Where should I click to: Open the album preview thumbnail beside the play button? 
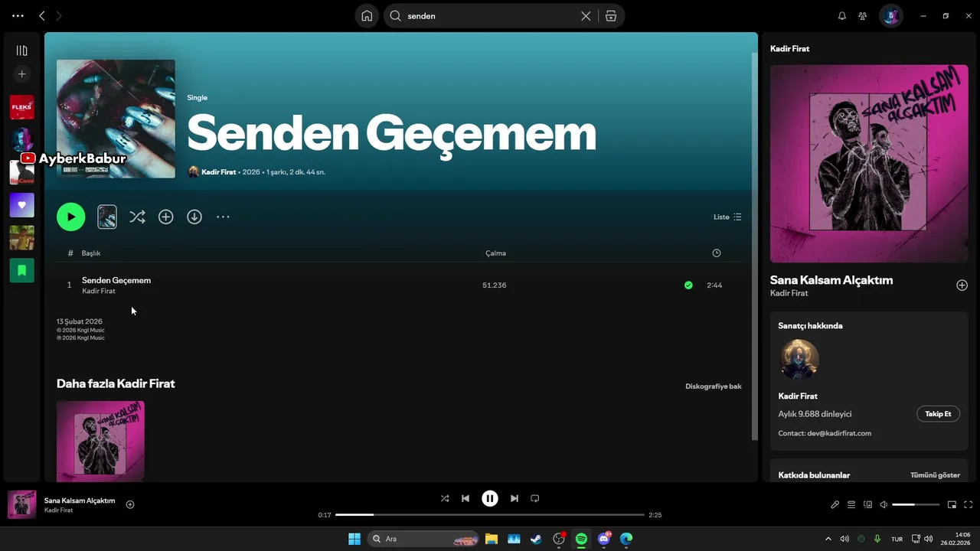pyautogui.click(x=107, y=217)
